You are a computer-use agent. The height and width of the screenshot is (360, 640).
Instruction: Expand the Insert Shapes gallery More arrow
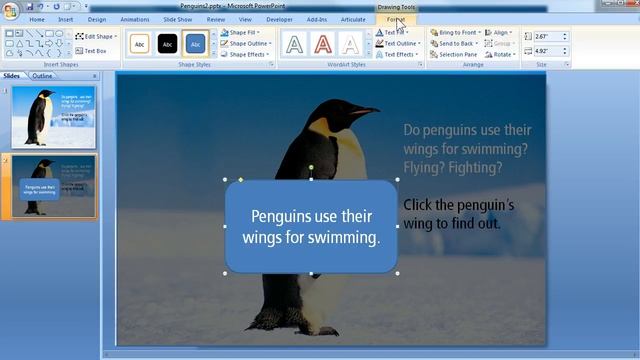pyautogui.click(x=69, y=53)
